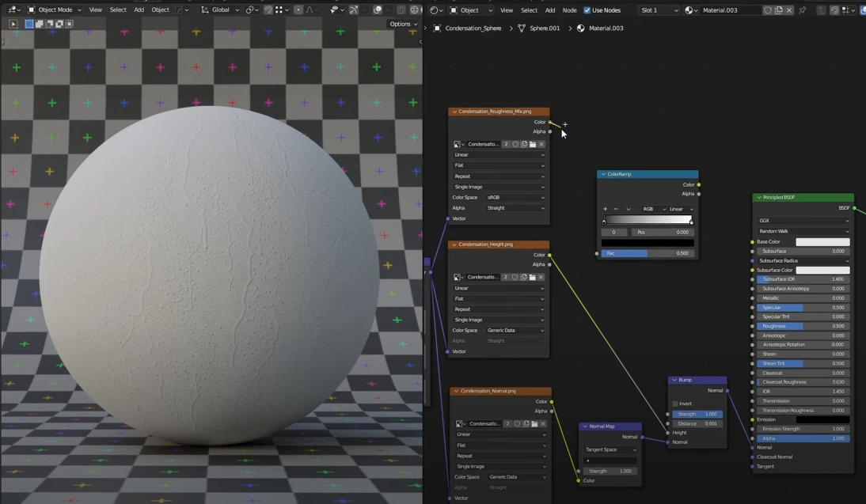866x504 pixels.
Task: Add a color stop in ColorRamp with plus
Action: point(606,209)
